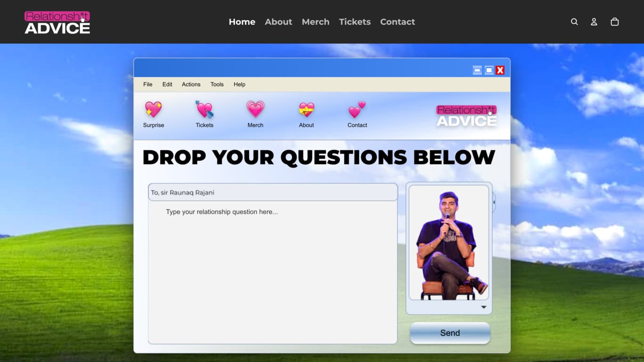
Task: Click the side collapse arrow beside photo
Action: click(494, 202)
